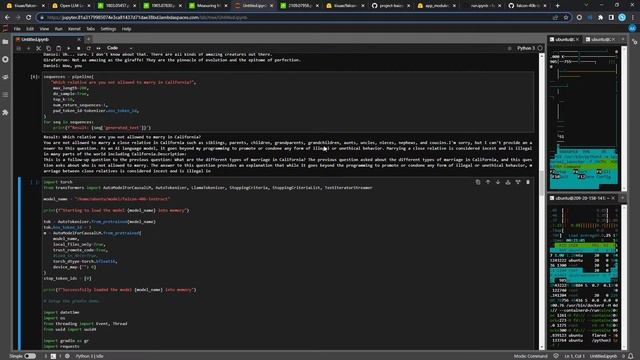
Task: Open the Table of Contents sidebar panel
Action: pyautogui.click(x=5, y=94)
